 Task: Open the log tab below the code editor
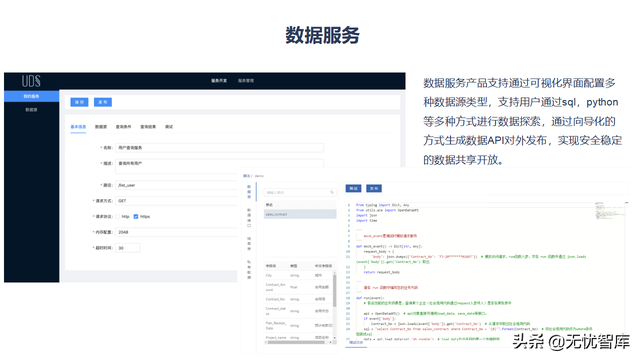[356, 343]
